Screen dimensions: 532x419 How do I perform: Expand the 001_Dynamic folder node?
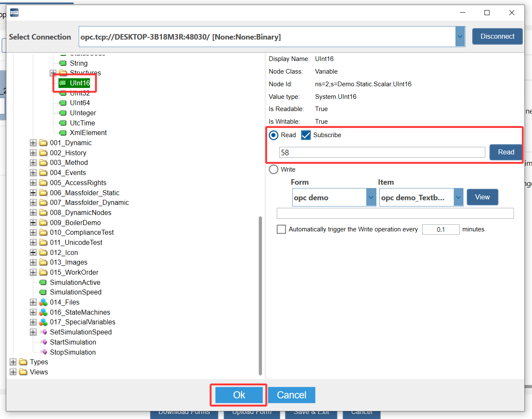[x=33, y=143]
